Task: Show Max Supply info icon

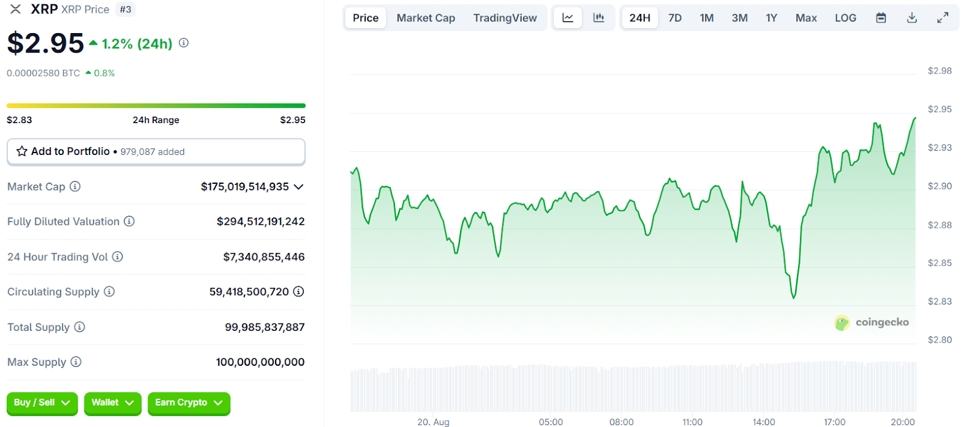Action: pos(76,362)
